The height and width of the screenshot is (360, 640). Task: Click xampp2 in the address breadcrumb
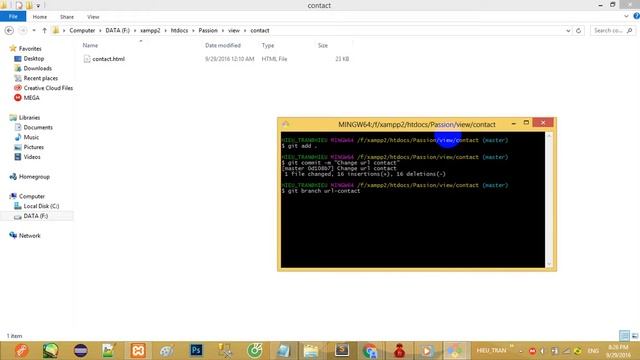click(x=150, y=31)
